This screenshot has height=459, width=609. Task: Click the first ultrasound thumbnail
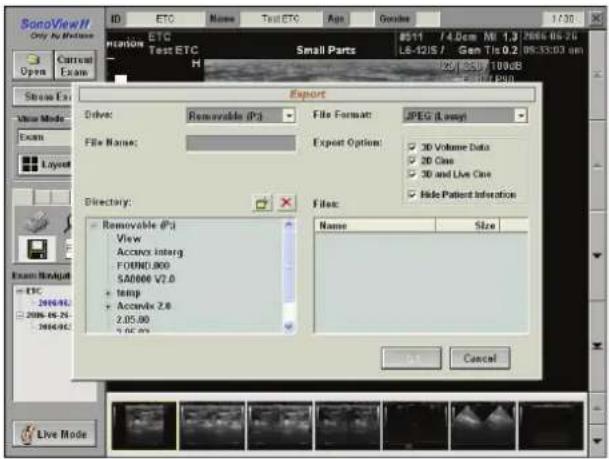144,426
